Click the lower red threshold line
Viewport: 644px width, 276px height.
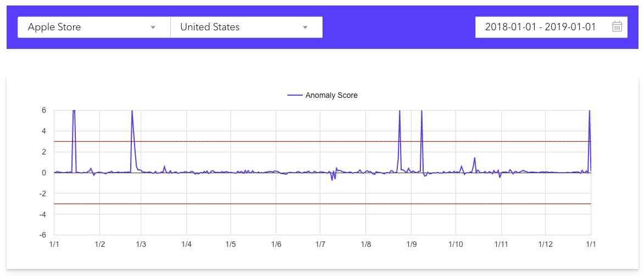click(x=275, y=204)
